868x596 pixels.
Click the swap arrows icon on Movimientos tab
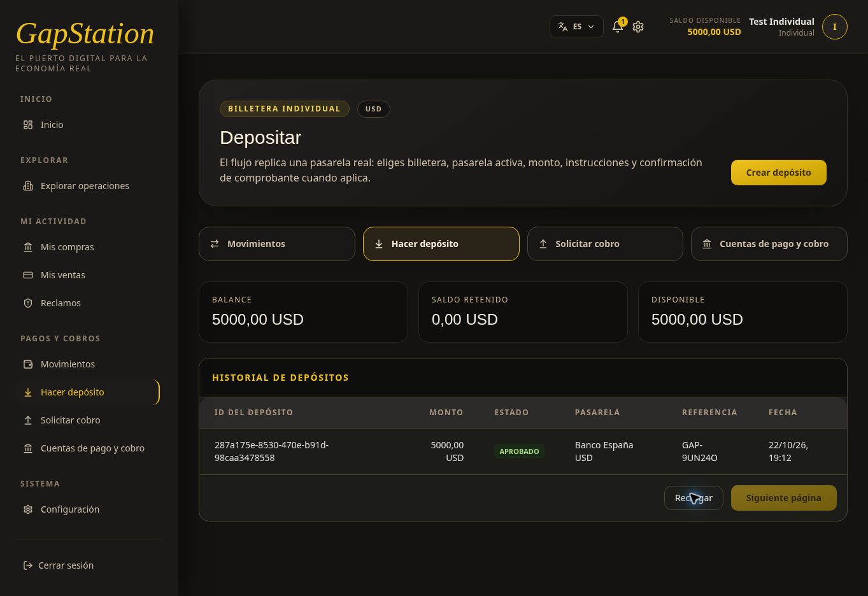[215, 244]
